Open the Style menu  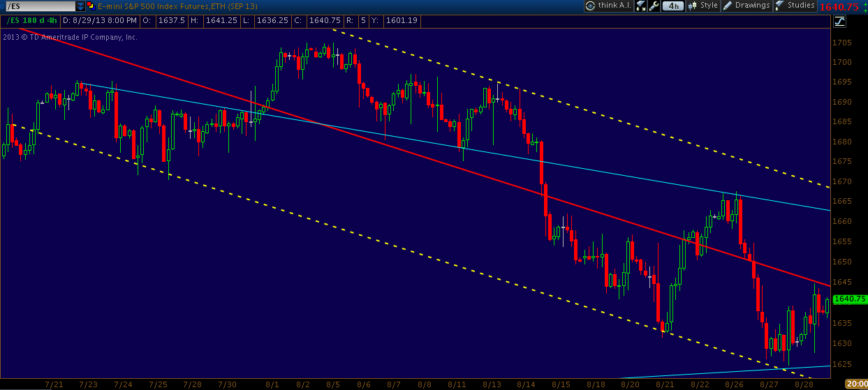tap(703, 6)
